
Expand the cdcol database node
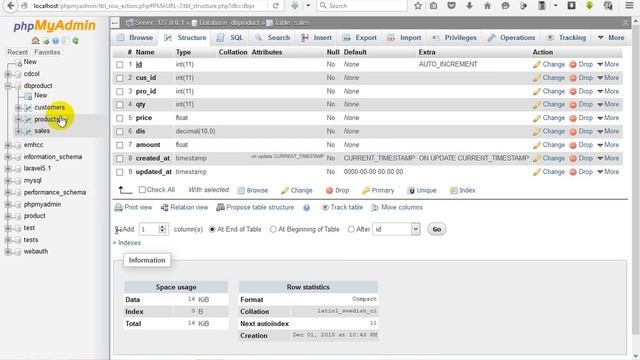(8, 74)
